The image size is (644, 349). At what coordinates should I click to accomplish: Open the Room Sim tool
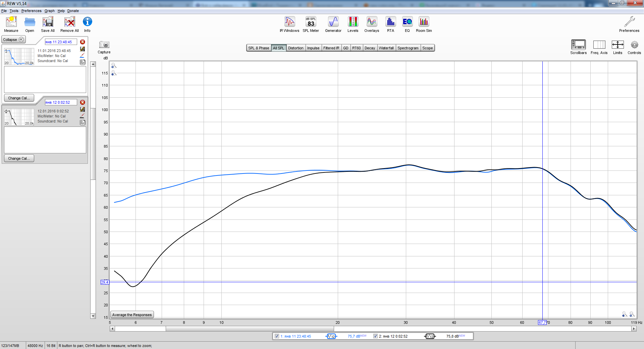tap(424, 22)
